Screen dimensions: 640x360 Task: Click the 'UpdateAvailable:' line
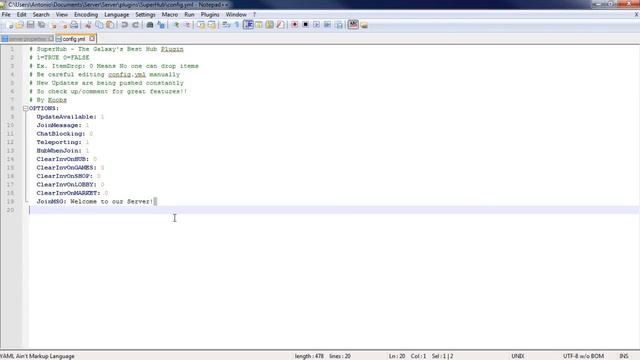pyautogui.click(x=70, y=117)
